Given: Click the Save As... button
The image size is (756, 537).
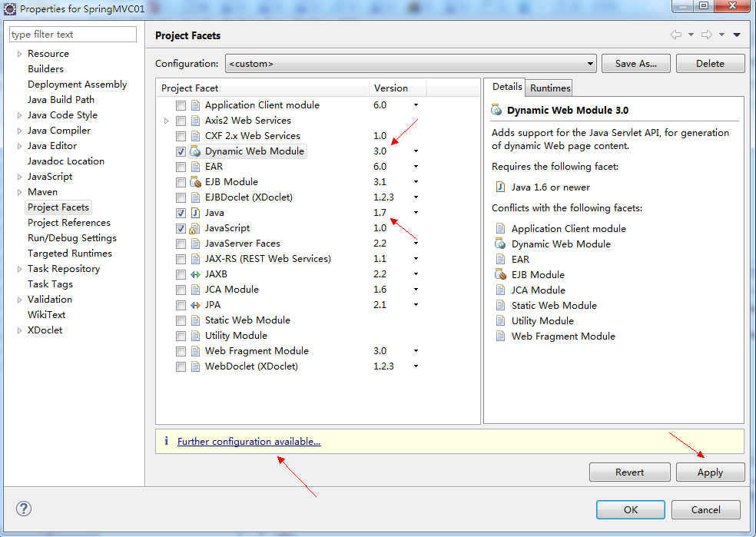Looking at the screenshot, I should pos(636,64).
